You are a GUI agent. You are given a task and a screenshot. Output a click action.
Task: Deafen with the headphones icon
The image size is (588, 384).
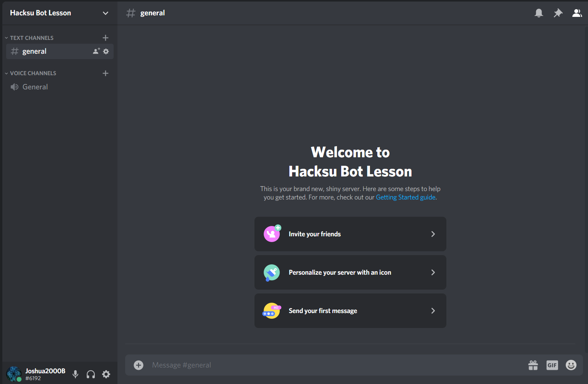tap(91, 374)
